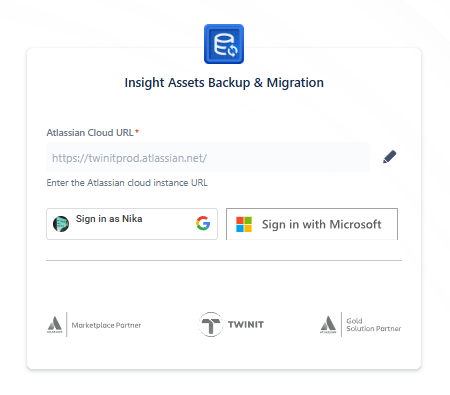Click the Twinit T logo
This screenshot has width=450, height=395.
(211, 324)
